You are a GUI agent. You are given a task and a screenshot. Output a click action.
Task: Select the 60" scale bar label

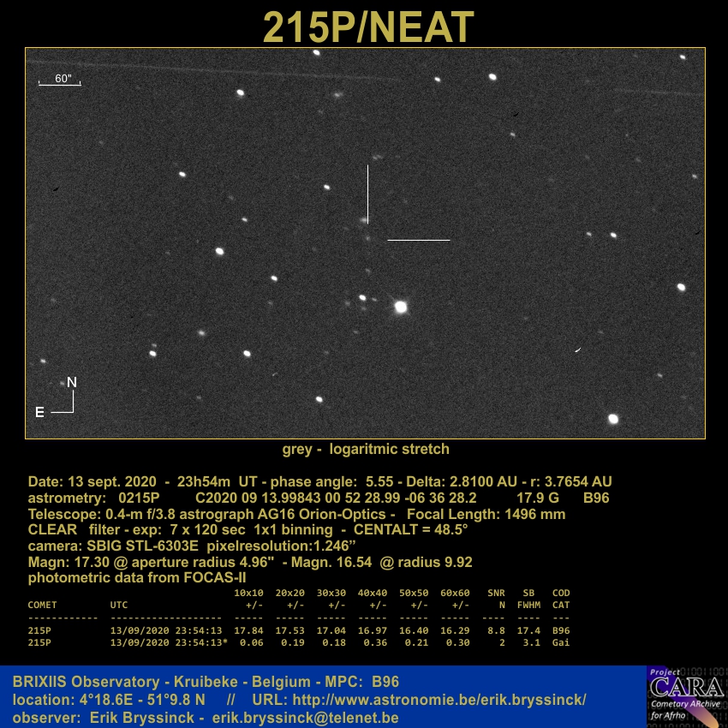tap(63, 79)
